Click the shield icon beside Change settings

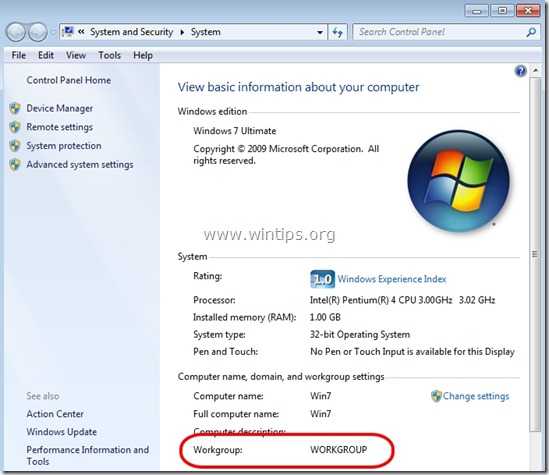(436, 396)
